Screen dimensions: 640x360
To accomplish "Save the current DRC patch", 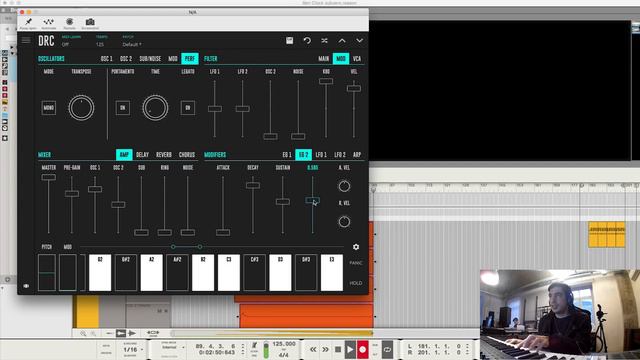I will [289, 40].
